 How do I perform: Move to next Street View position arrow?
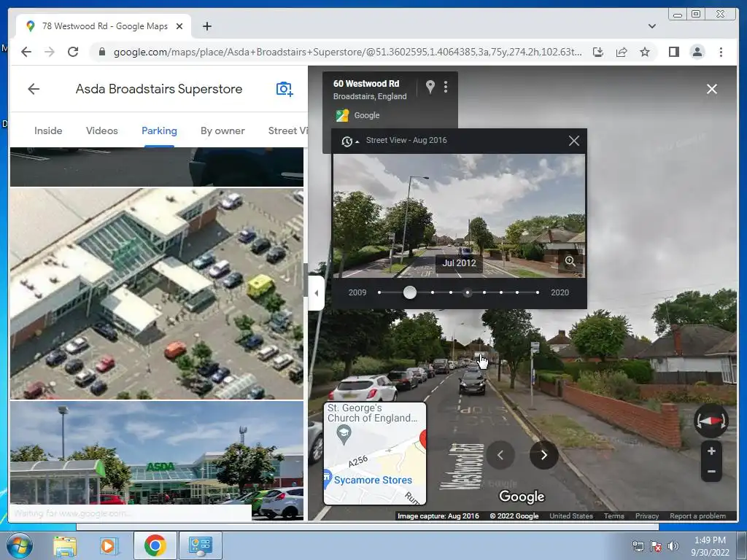tap(544, 455)
